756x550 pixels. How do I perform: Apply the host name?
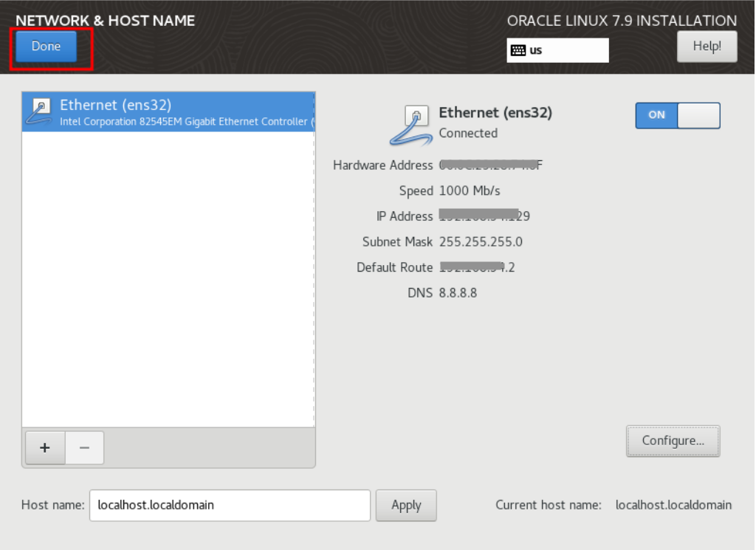[x=406, y=505]
